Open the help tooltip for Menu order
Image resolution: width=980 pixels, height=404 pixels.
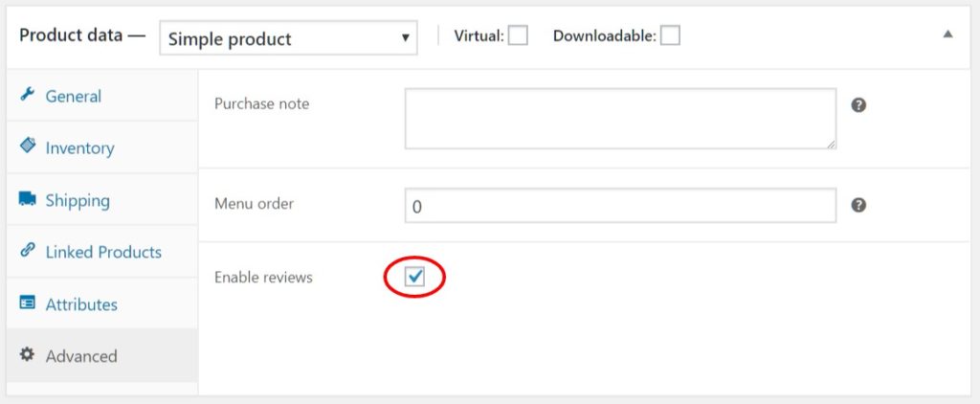pyautogui.click(x=858, y=205)
